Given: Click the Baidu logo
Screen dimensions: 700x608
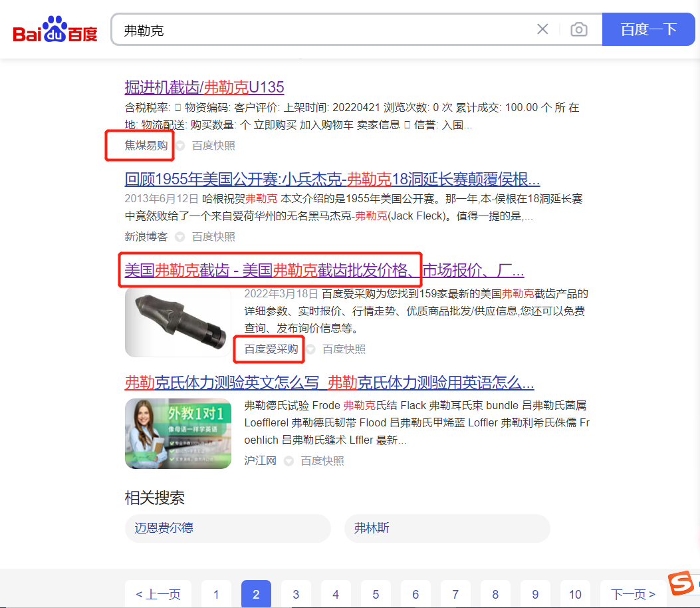Looking at the screenshot, I should coord(53,29).
